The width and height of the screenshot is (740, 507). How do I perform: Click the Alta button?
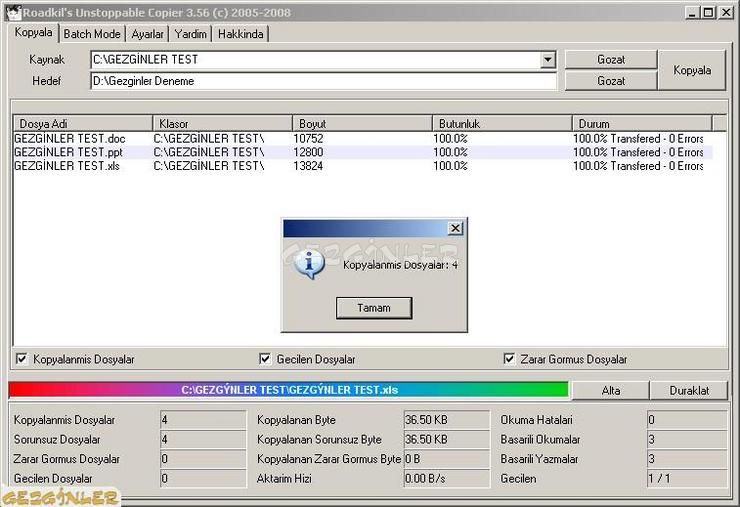pos(611,390)
